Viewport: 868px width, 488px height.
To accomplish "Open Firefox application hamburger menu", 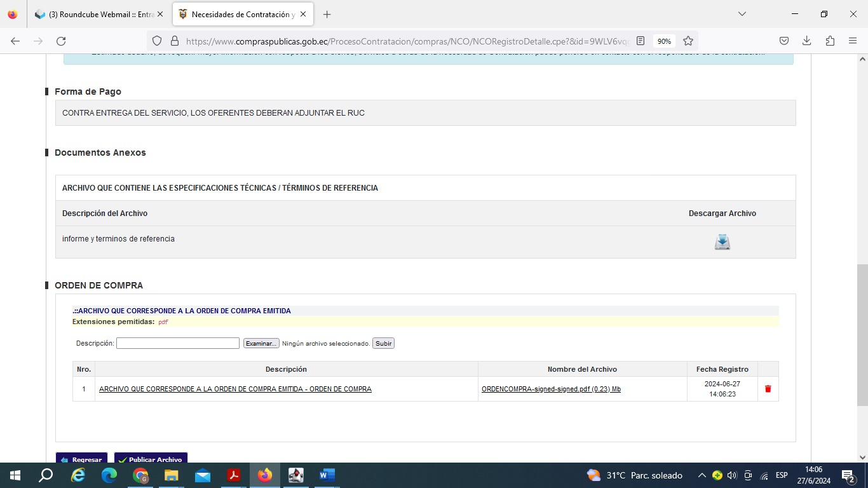I will point(853,41).
